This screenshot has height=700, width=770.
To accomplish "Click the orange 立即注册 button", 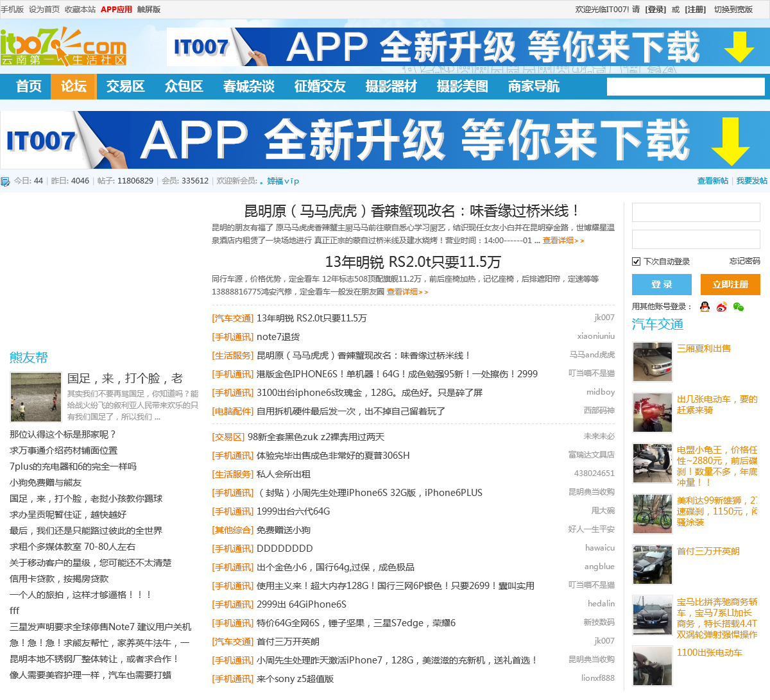I will pyautogui.click(x=730, y=284).
